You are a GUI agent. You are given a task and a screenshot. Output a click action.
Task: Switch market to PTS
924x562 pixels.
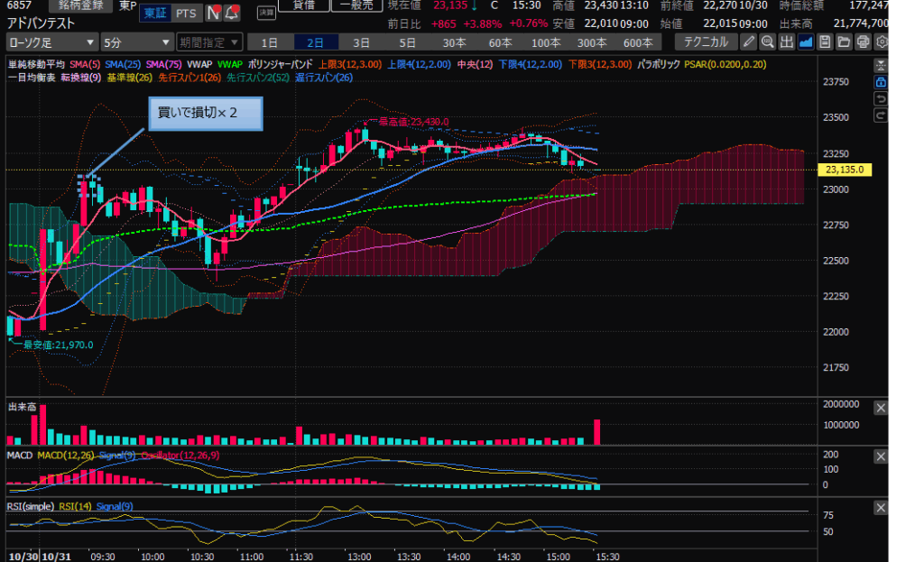tap(186, 14)
